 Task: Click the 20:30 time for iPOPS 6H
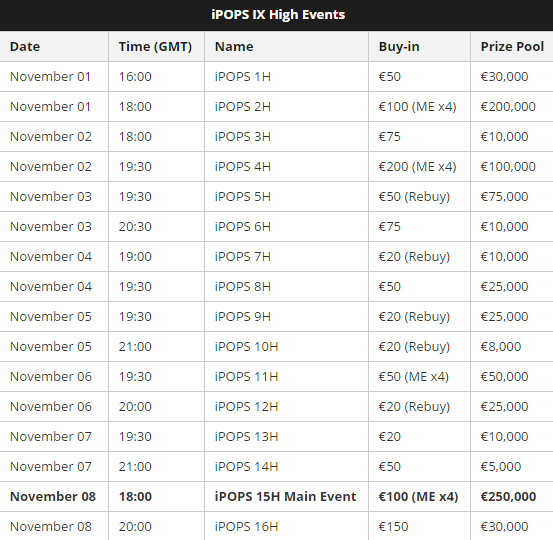click(135, 226)
